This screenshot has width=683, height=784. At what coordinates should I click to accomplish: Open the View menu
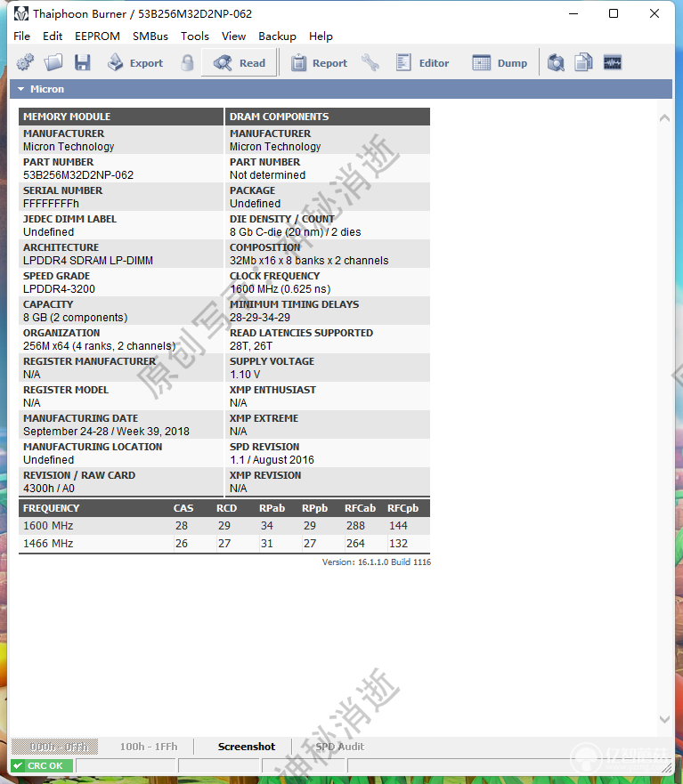coord(233,36)
